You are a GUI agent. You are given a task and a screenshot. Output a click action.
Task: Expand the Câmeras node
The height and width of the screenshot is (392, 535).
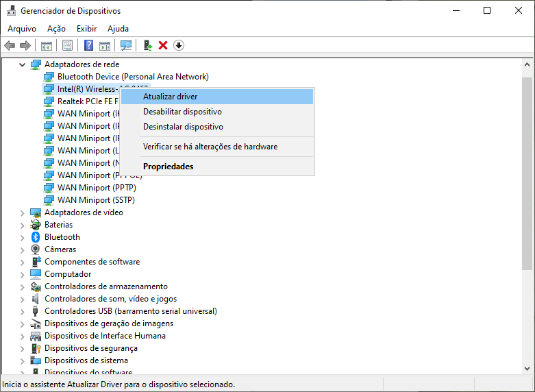(x=22, y=250)
